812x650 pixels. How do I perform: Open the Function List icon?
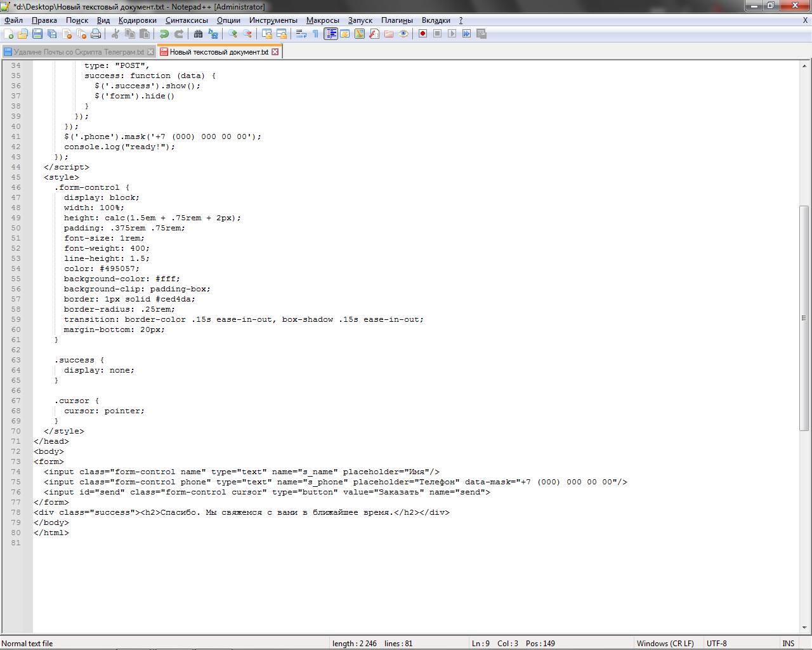374,34
